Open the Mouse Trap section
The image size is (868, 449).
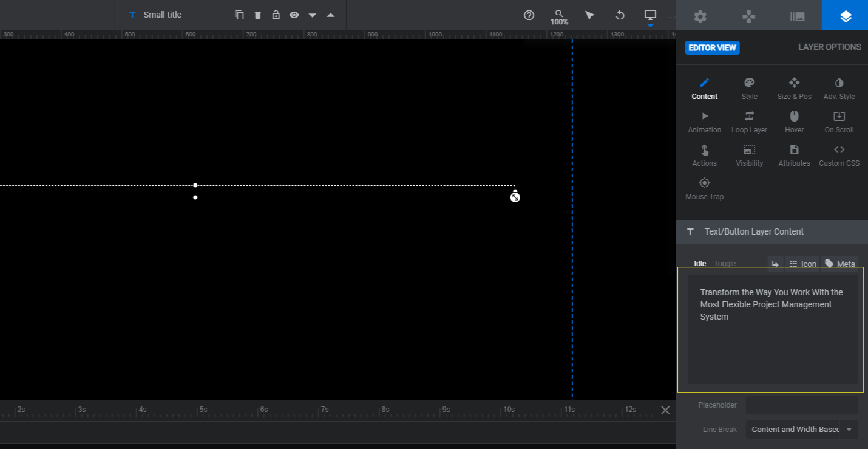pos(705,189)
